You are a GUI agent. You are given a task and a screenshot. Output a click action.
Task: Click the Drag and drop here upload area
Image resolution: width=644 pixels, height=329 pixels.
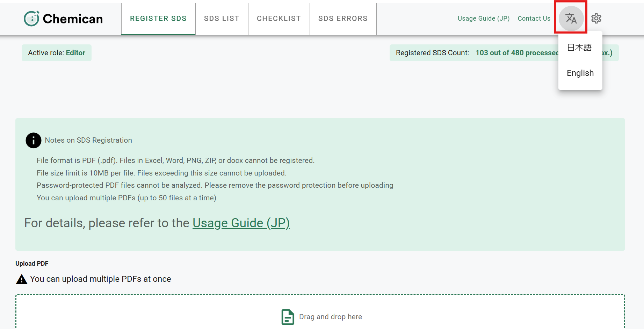click(320, 312)
